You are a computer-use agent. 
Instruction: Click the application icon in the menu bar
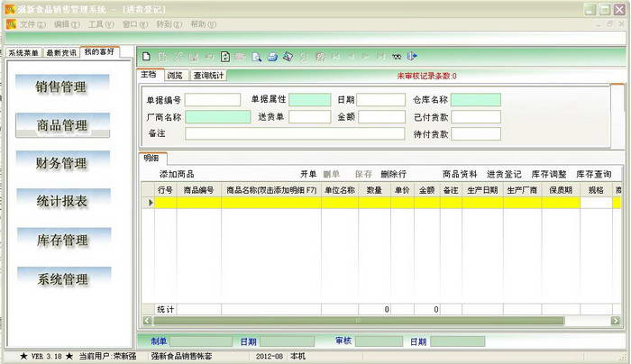tap(11, 24)
